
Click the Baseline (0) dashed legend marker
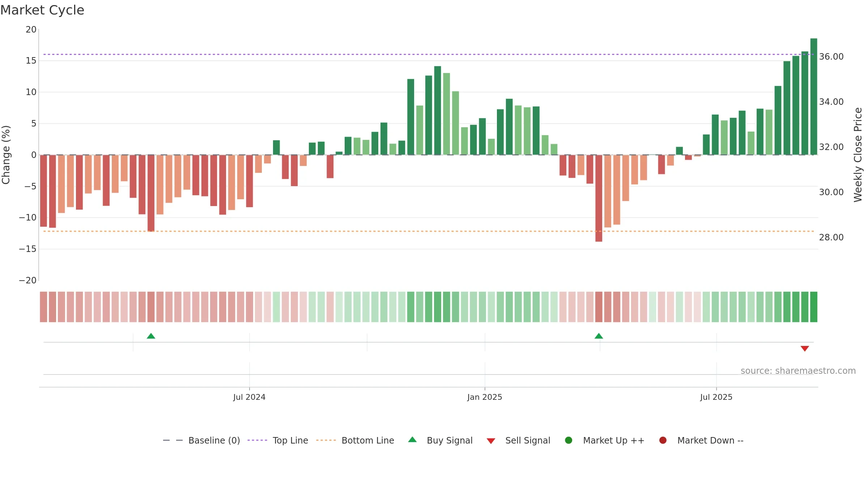pos(173,440)
